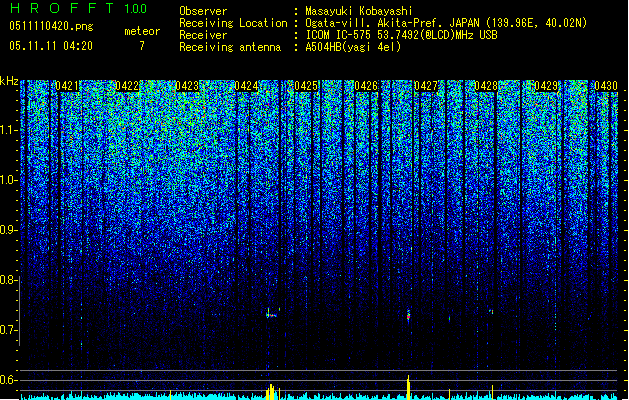Click the HROFFT 1.0.0 title text

tap(79, 8)
